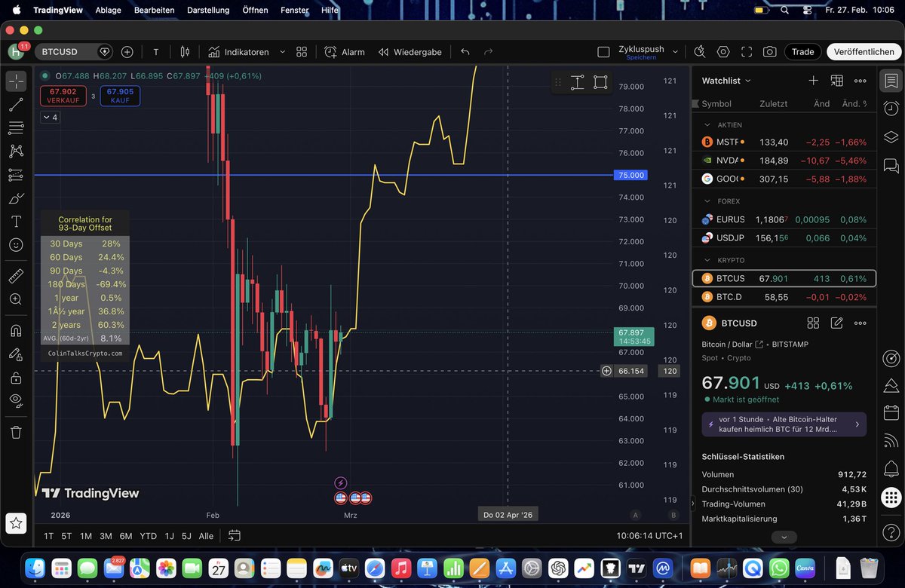The width and height of the screenshot is (905, 588).
Task: Select the Alle time range
Action: pos(206,536)
